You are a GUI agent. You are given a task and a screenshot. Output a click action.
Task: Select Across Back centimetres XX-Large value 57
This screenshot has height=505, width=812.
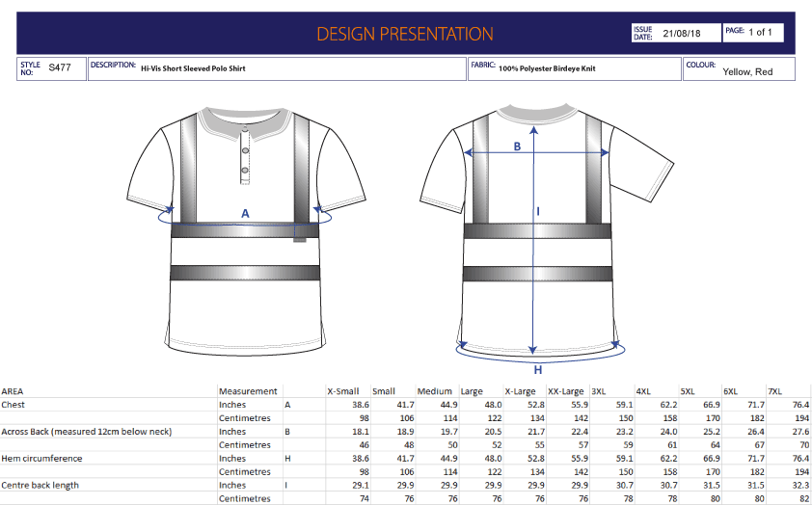582,445
